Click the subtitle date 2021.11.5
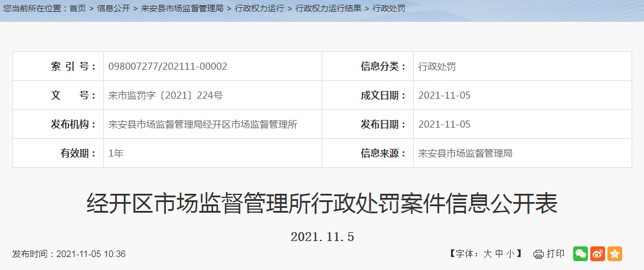The width and height of the screenshot is (644, 270). (322, 237)
